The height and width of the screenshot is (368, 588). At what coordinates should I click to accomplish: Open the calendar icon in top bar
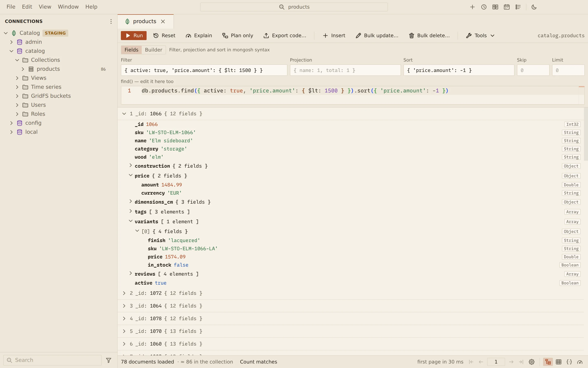coord(507,7)
